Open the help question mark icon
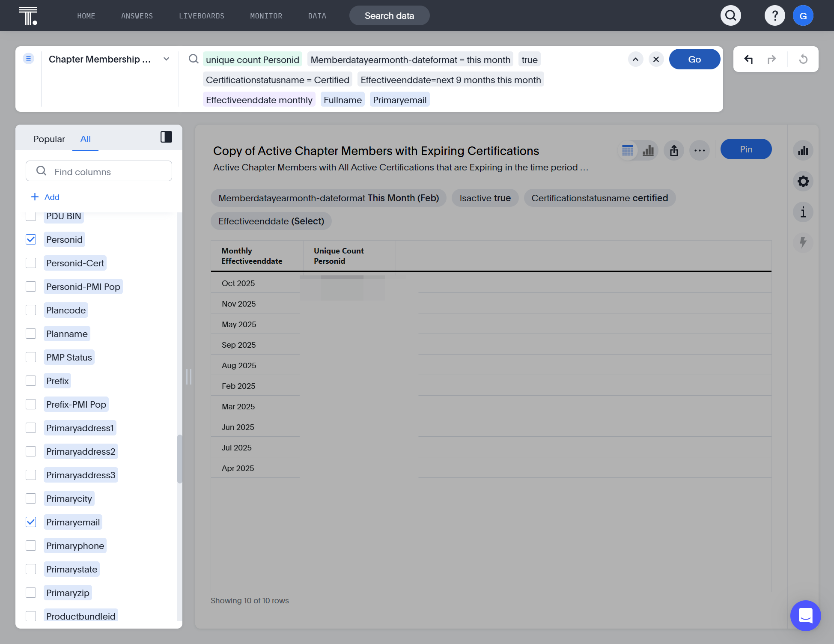Screen dimensions: 834x644 (774, 16)
